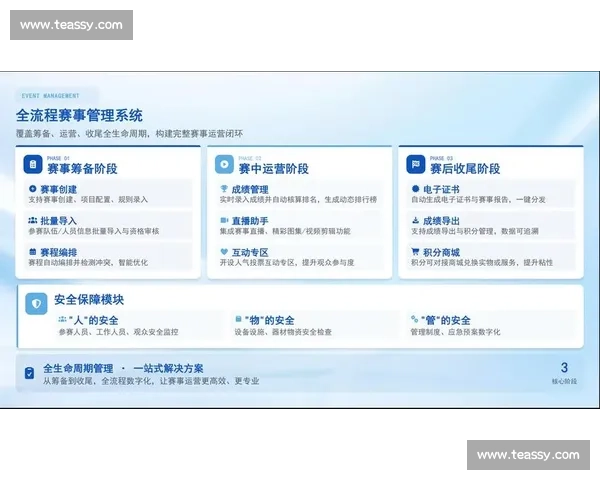Select the 赛程编排 feature heading

pos(59,253)
